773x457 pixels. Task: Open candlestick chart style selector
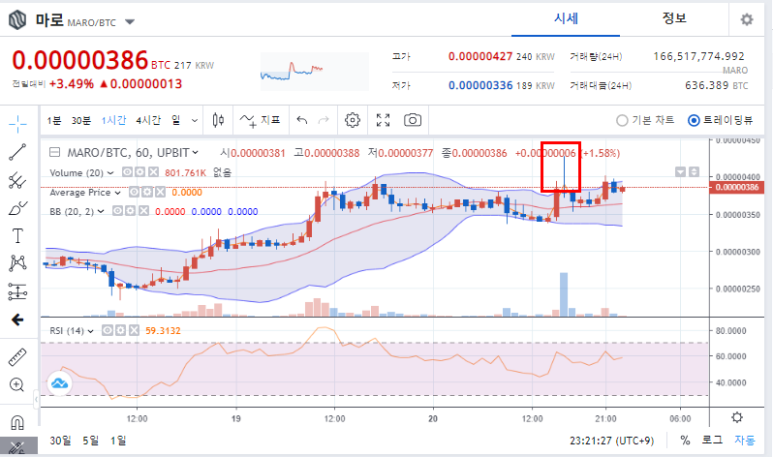218,120
